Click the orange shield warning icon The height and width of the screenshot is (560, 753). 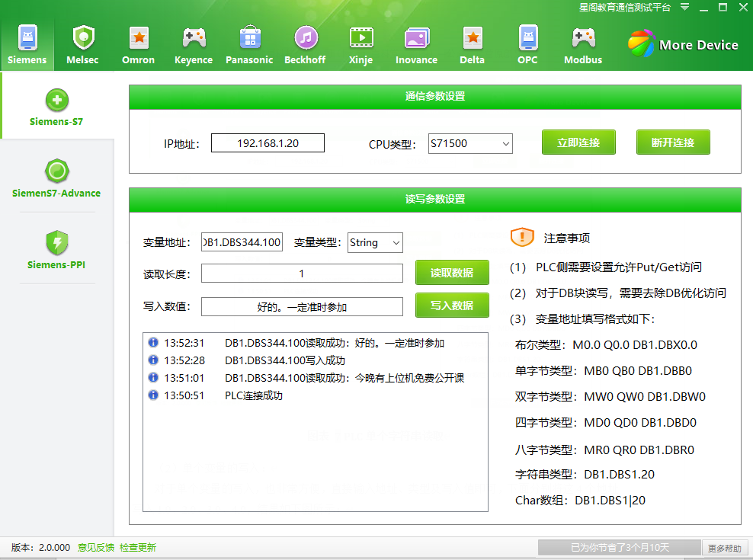(522, 237)
